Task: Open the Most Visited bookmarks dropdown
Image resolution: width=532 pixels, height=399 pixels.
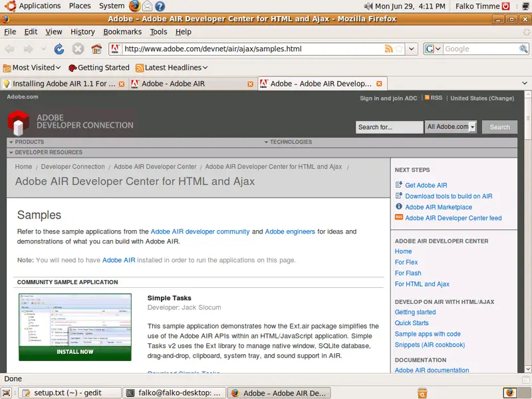Action: [32, 68]
